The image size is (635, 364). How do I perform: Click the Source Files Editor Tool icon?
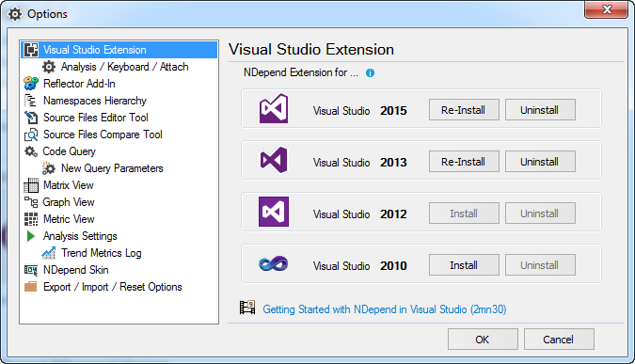tap(31, 118)
